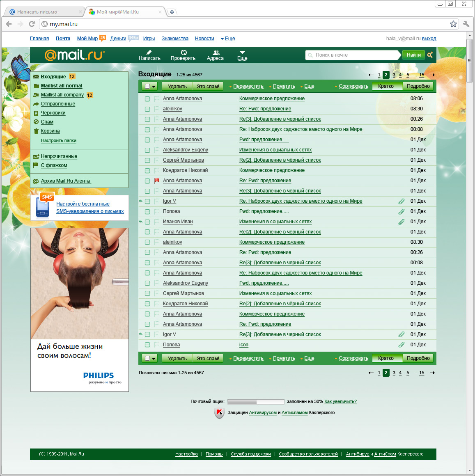This screenshot has height=476, width=475.
Task: Click the Как увеличить? link
Action: point(340,402)
